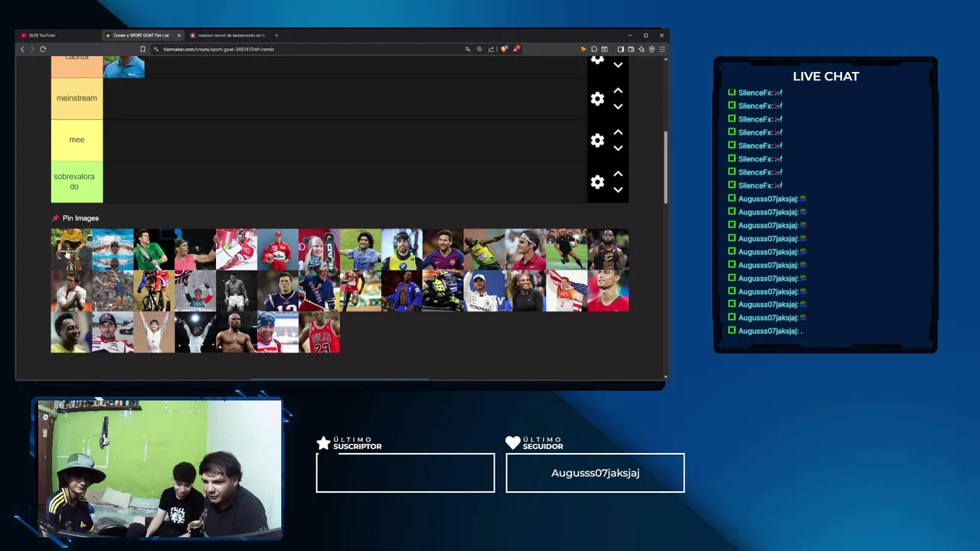The height and width of the screenshot is (551, 980).
Task: Select the shirtless boxer image in last row
Action: 237,332
